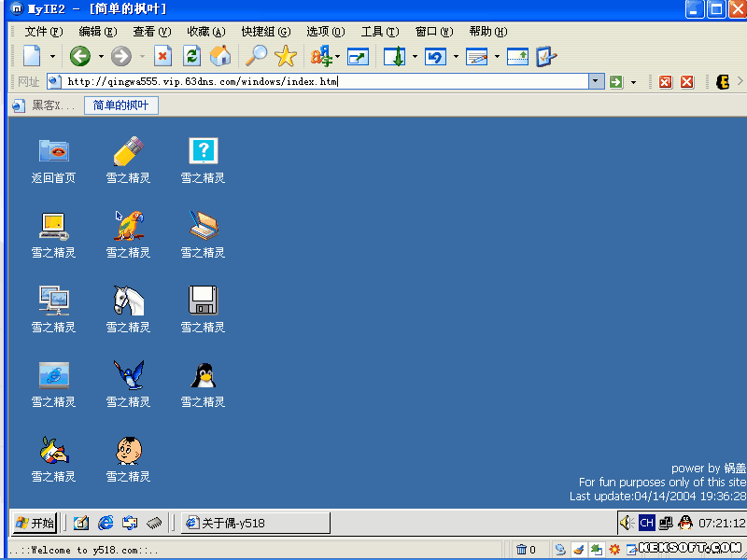Image resolution: width=747 pixels, height=560 pixels.
Task: Click the second red X box icon
Action: (x=686, y=82)
